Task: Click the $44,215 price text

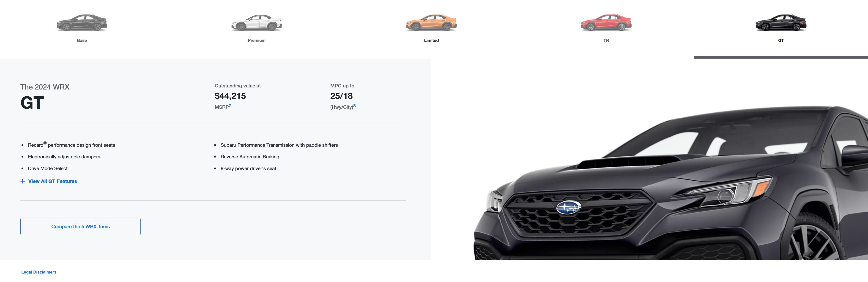Action: tap(230, 96)
